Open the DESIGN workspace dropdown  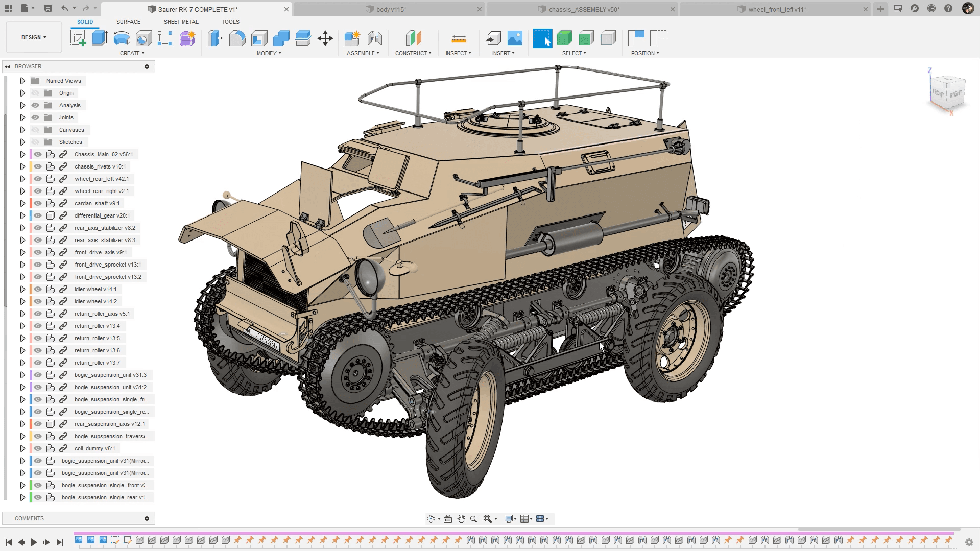pos(34,37)
